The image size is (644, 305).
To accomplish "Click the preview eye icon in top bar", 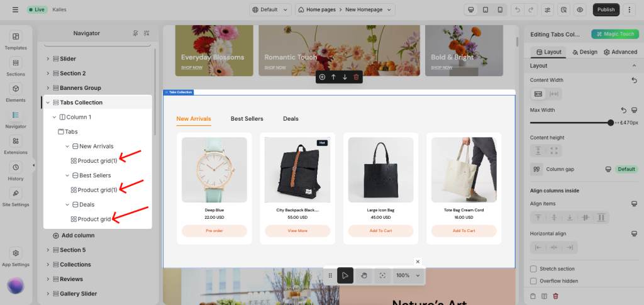I will (x=580, y=9).
